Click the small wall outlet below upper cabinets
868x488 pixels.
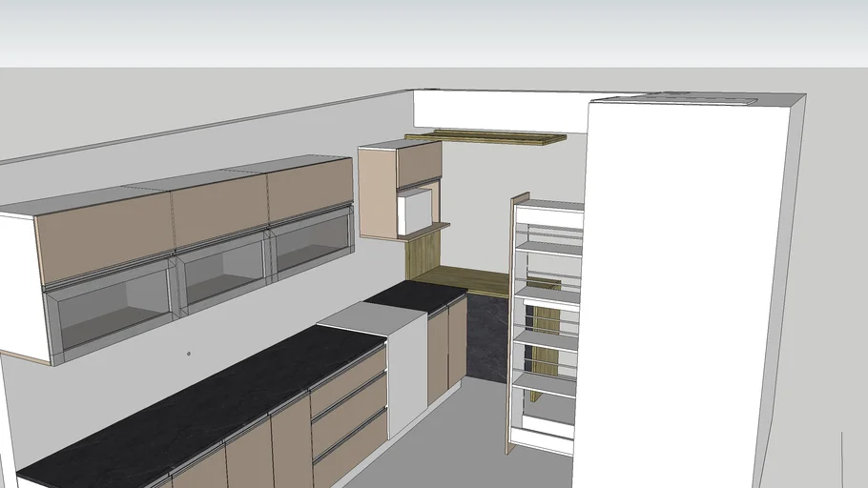189,354
